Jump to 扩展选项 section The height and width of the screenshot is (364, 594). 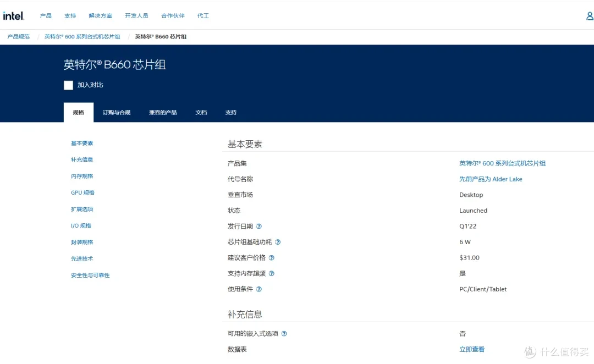click(x=82, y=209)
